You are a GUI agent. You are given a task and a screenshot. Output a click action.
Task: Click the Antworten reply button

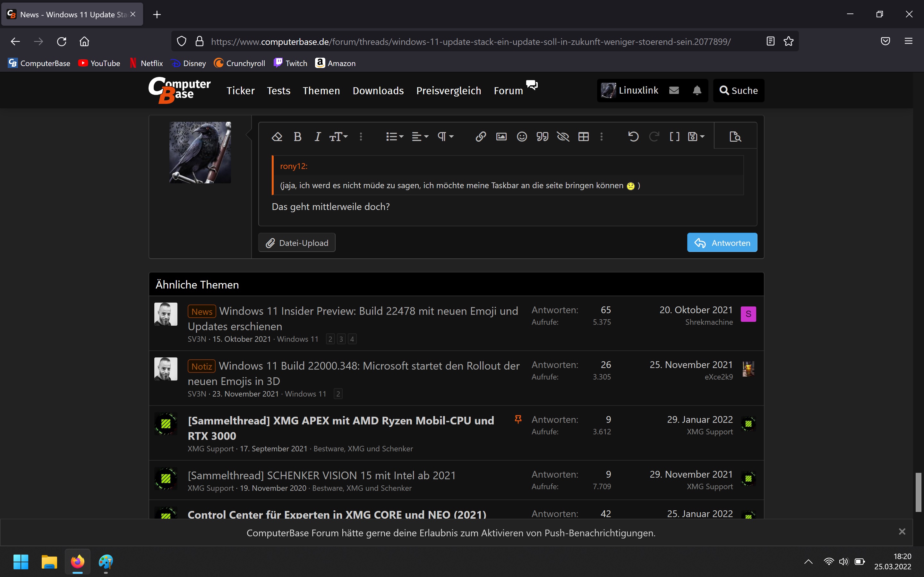coord(722,243)
